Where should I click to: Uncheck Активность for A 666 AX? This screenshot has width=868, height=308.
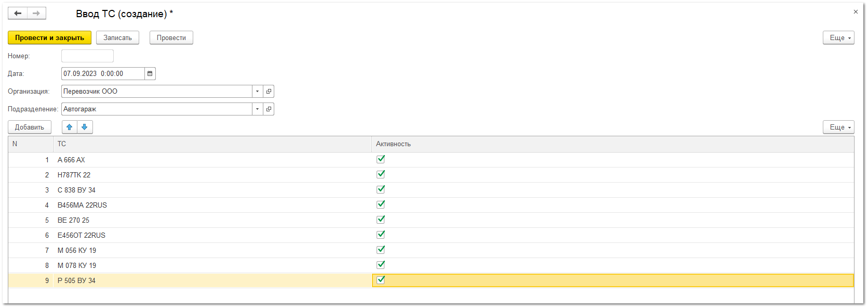tap(381, 160)
